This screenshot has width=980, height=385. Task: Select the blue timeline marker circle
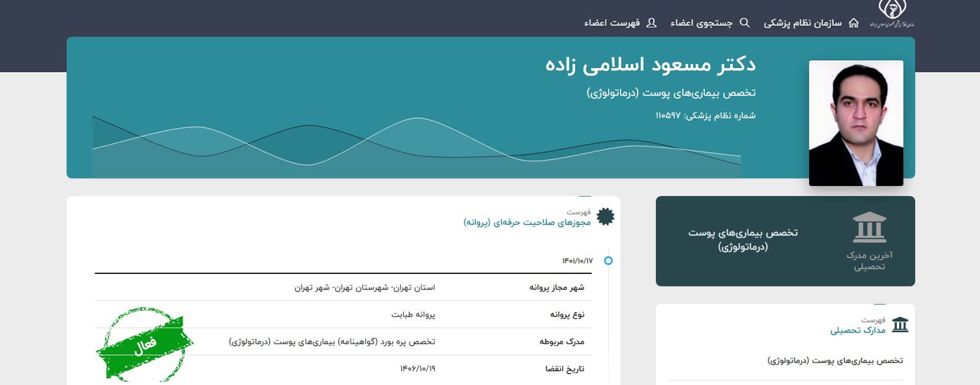tap(608, 260)
